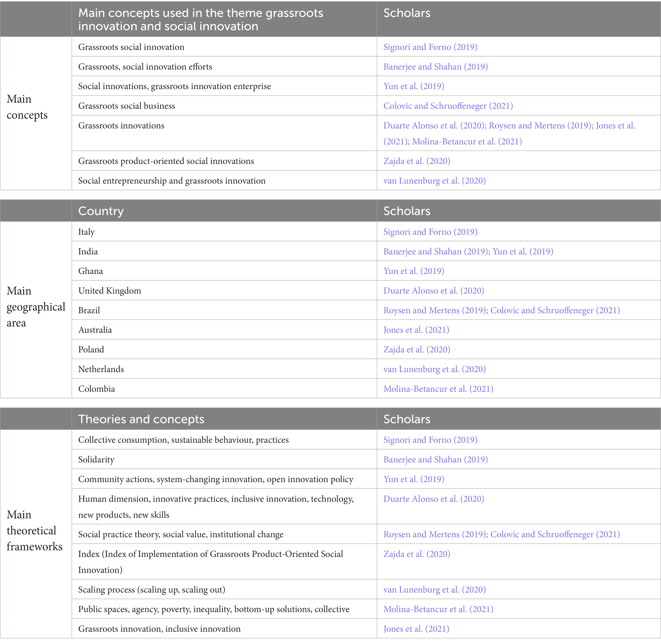Click Jones et al. citation in the Australia row

[x=416, y=330]
